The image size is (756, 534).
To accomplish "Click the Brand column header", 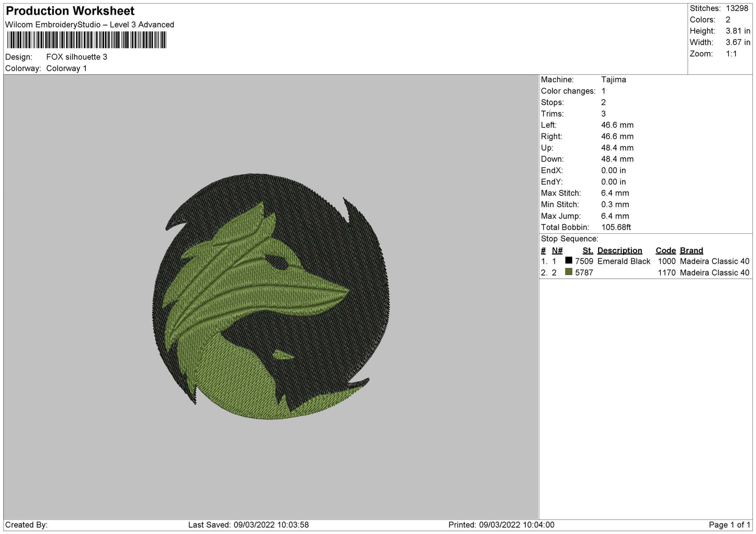I will pos(691,251).
